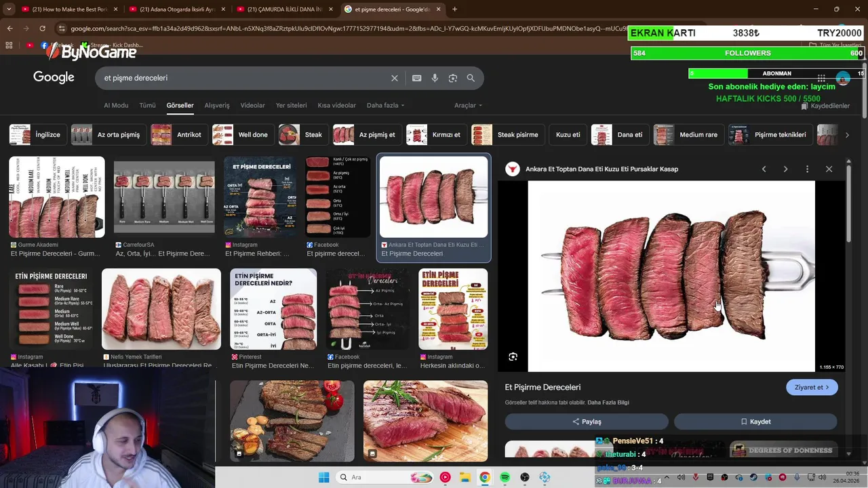Open the YouTube bookmark icon
Screen dimensions: 868x488
(29, 45)
